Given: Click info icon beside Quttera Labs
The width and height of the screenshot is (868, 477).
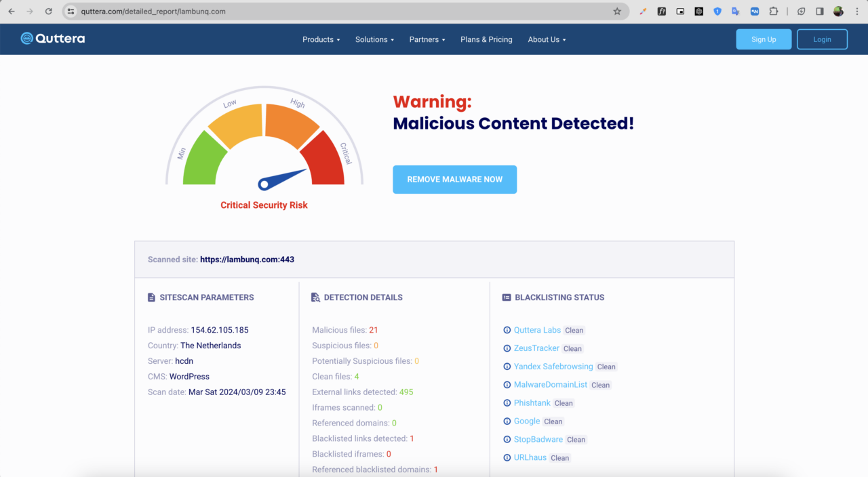Looking at the screenshot, I should click(507, 330).
